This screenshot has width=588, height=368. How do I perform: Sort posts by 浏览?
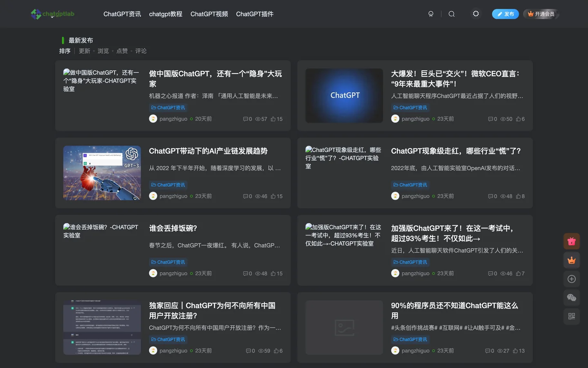click(103, 51)
